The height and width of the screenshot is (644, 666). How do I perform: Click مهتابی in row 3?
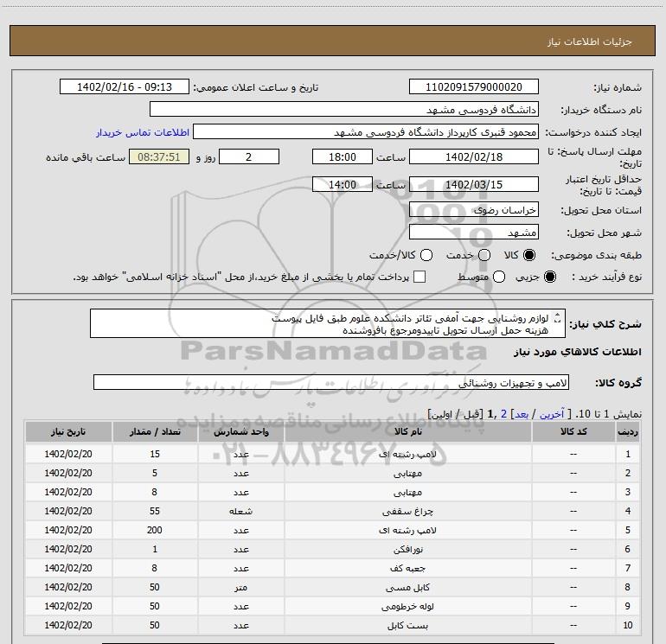[x=407, y=493]
